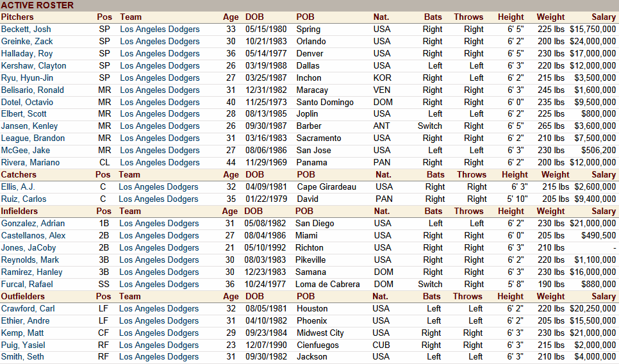The image size is (619, 364).
Task: Open Clayton Kershaw's player page
Action: click(x=33, y=65)
